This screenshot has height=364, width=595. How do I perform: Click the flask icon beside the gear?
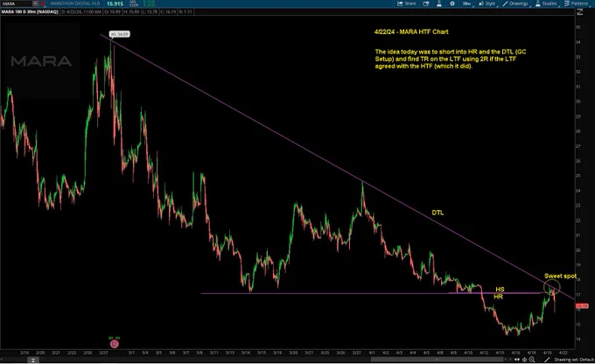click(x=439, y=3)
